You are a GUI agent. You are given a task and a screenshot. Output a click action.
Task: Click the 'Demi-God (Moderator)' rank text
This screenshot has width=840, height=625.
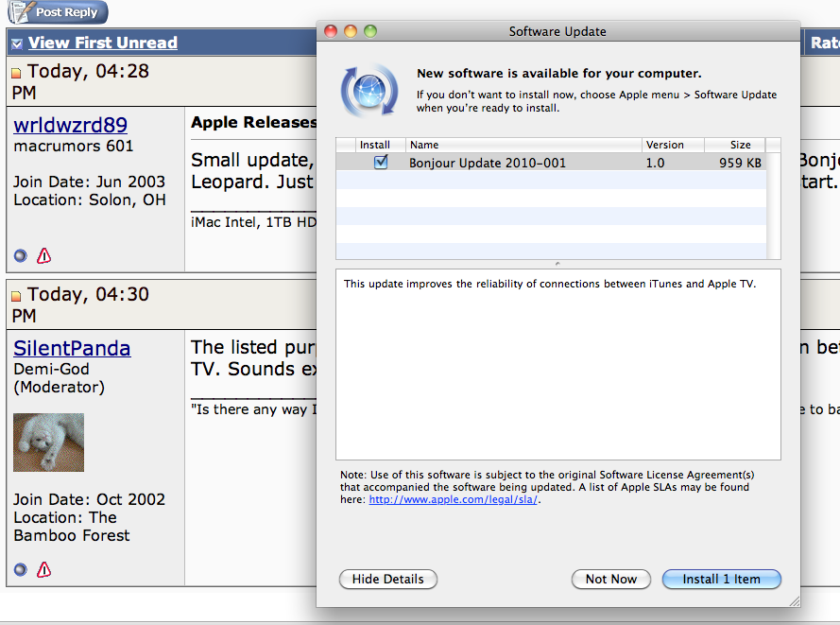click(59, 378)
